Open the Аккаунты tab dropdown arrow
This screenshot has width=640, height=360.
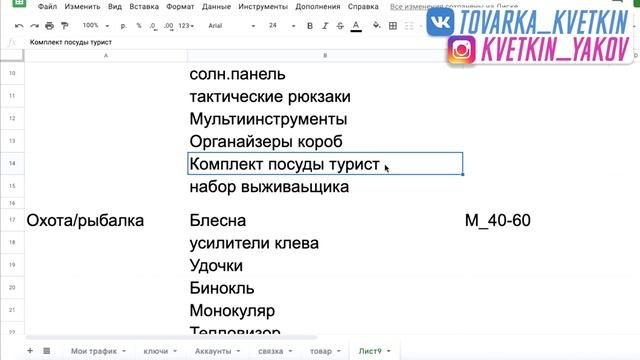tap(238, 351)
